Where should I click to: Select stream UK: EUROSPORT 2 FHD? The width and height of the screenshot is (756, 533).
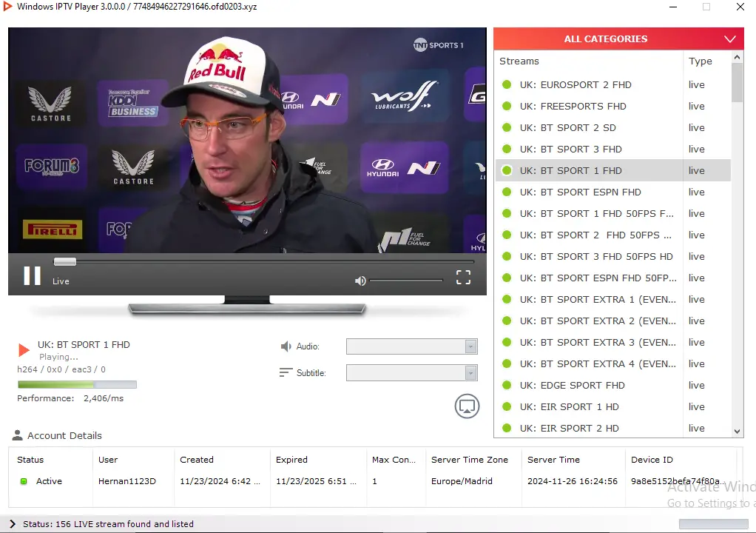click(x=612, y=84)
